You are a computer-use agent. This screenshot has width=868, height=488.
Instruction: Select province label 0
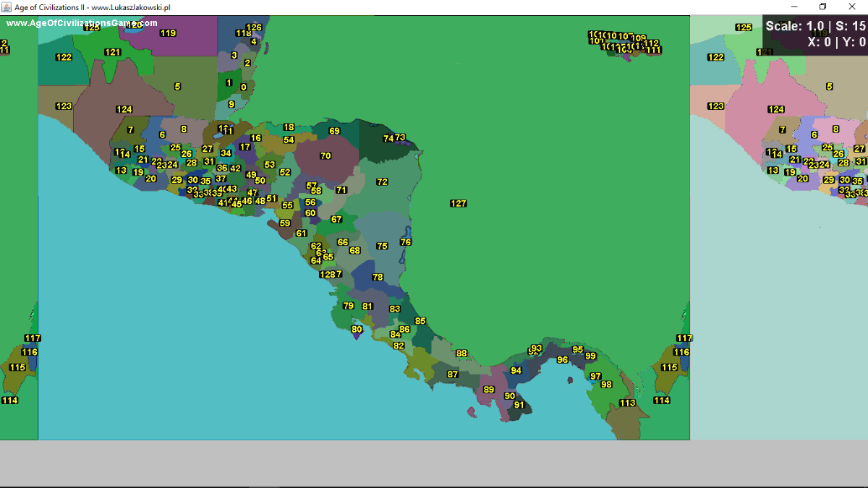pyautogui.click(x=243, y=87)
